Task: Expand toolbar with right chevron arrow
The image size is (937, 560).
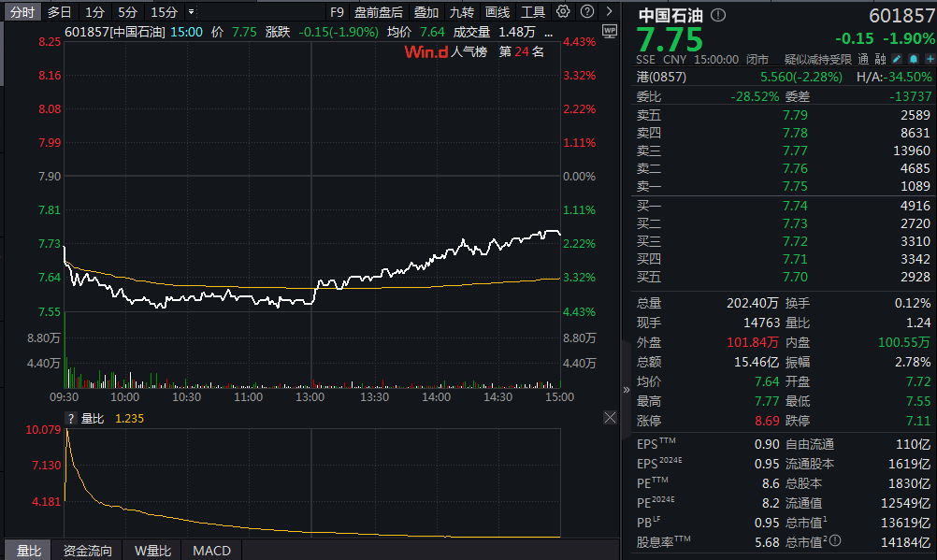Action: pyautogui.click(x=608, y=12)
